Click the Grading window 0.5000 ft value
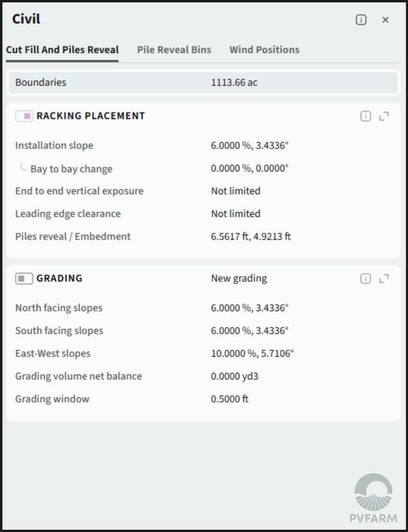This screenshot has width=408, height=532. [230, 399]
